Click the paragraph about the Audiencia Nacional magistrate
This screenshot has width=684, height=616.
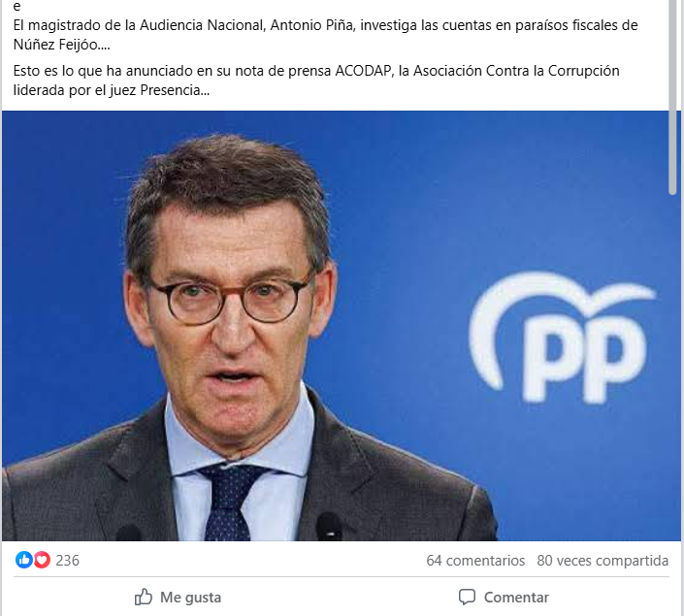[x=325, y=35]
